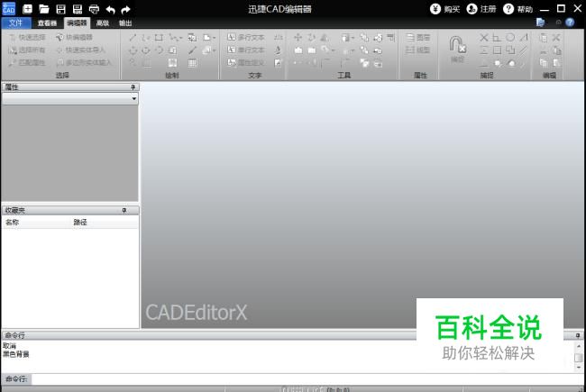
Task: Click the delete X icon in 编辑 group
Action: coord(556,37)
